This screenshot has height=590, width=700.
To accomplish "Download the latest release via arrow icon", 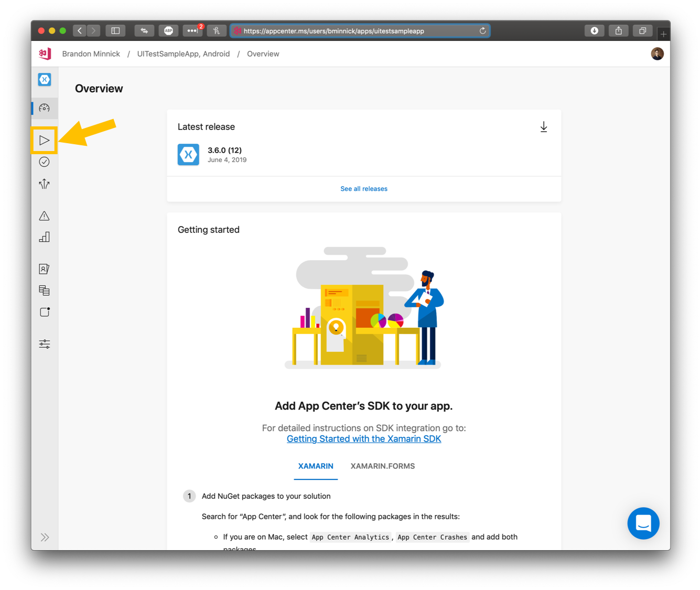I will click(x=544, y=127).
